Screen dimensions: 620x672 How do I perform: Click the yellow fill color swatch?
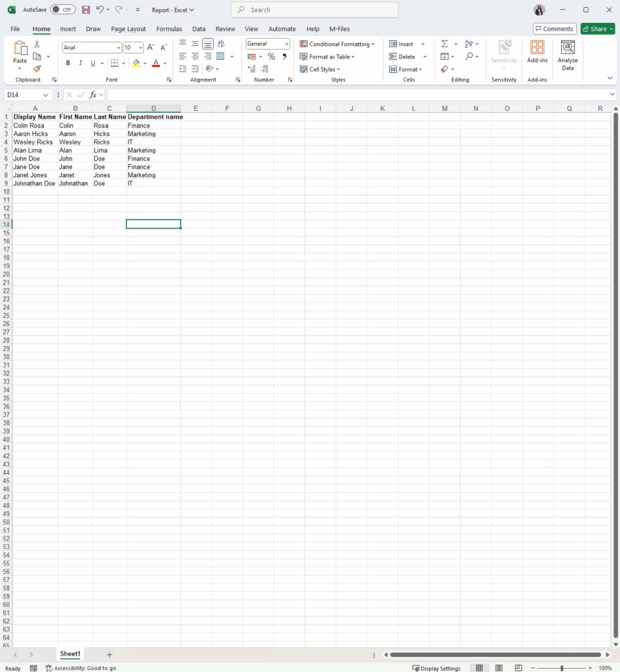pyautogui.click(x=136, y=63)
